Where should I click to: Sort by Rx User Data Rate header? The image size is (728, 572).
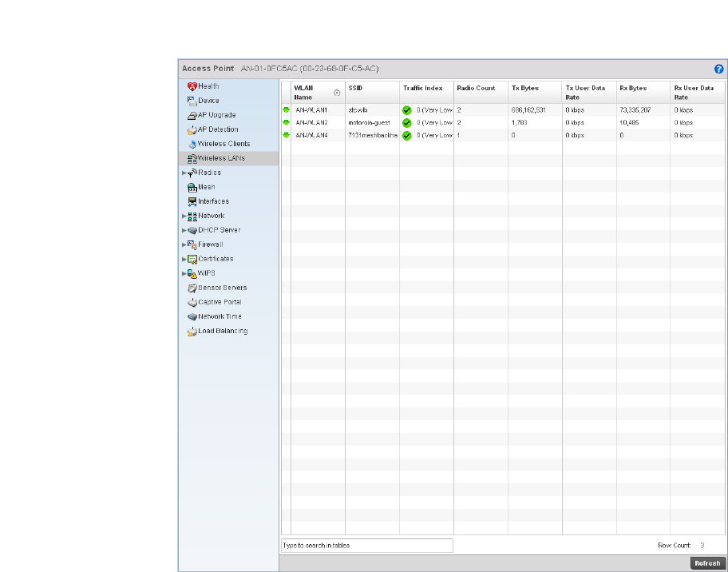pos(698,93)
